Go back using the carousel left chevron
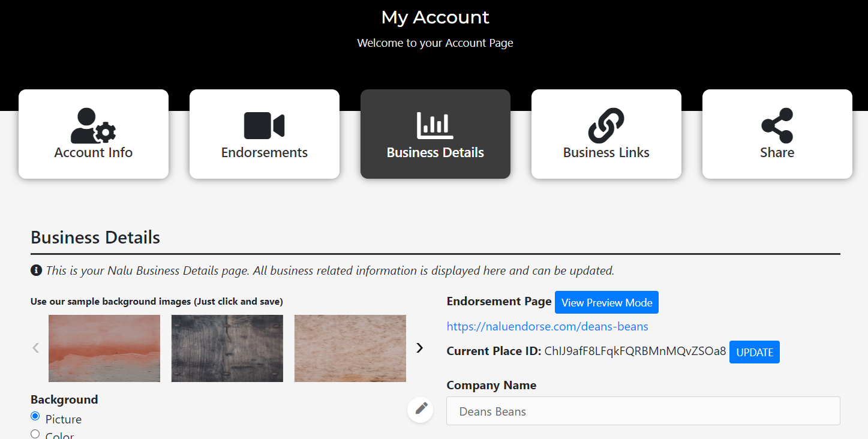This screenshot has height=439, width=868. click(35, 347)
